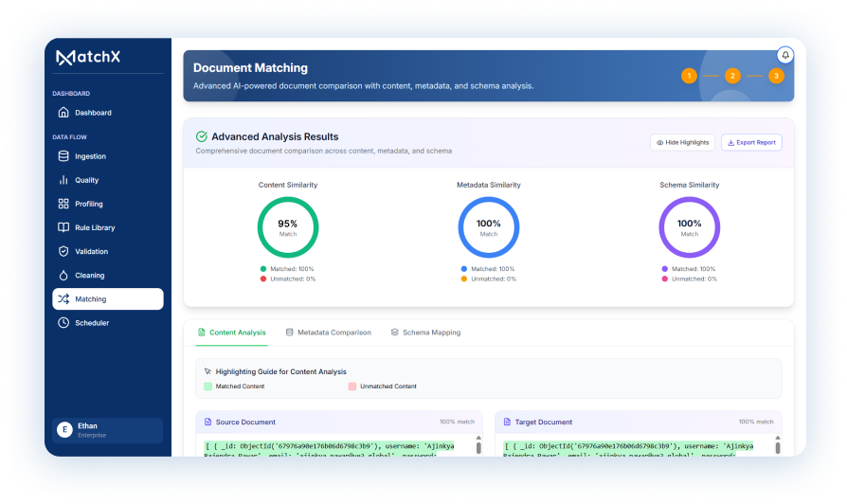
Task: Click the Target Document up arrow
Action: 778,438
